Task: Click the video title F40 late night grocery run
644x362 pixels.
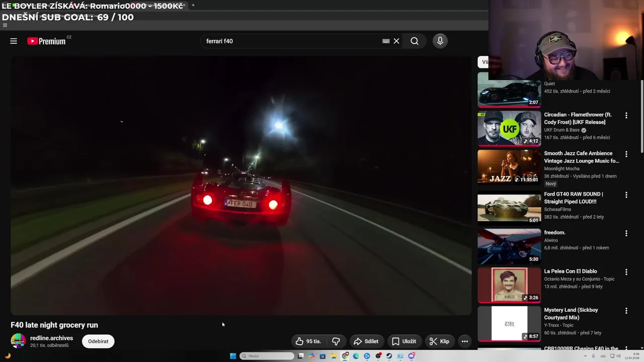Action: pyautogui.click(x=54, y=325)
